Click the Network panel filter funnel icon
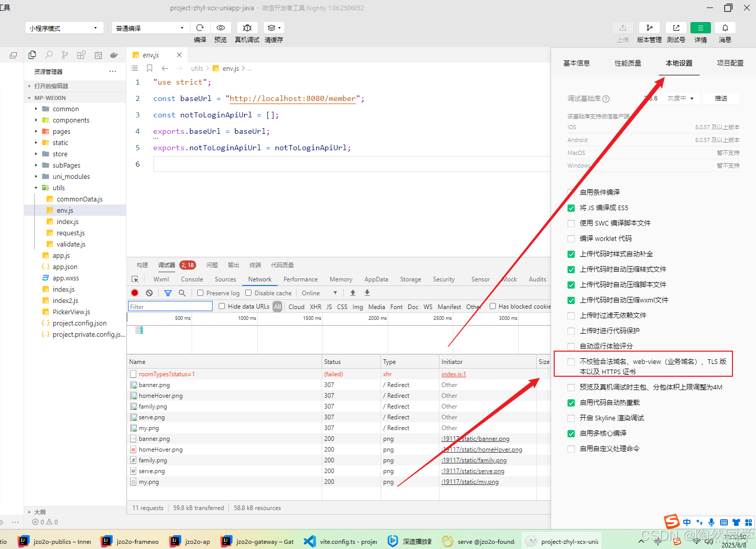The image size is (756, 549). click(x=167, y=293)
